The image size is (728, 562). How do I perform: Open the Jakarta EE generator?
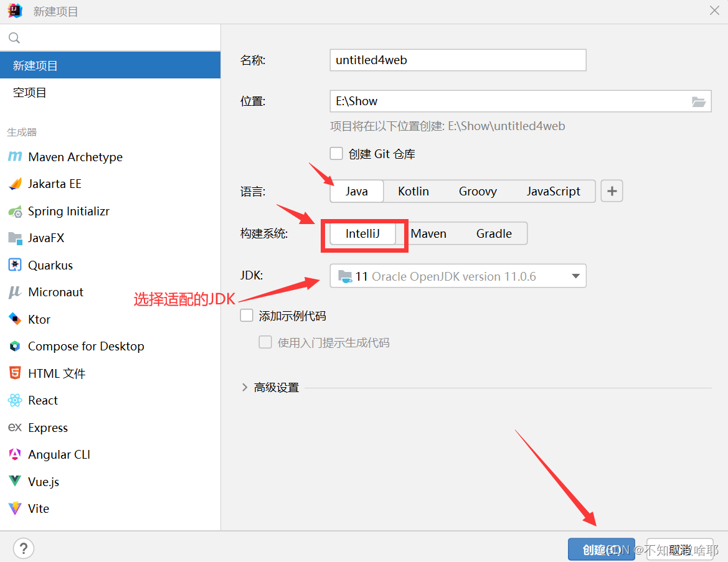[x=110, y=184]
